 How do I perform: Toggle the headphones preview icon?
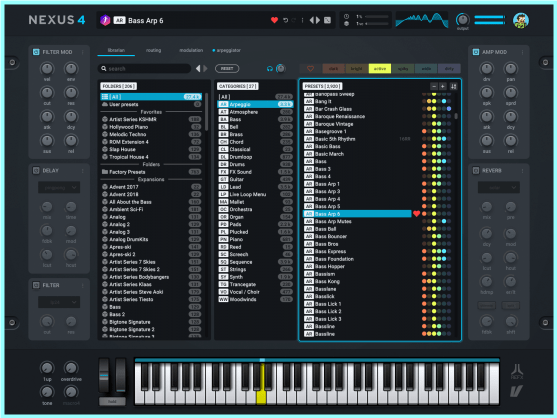270,69
